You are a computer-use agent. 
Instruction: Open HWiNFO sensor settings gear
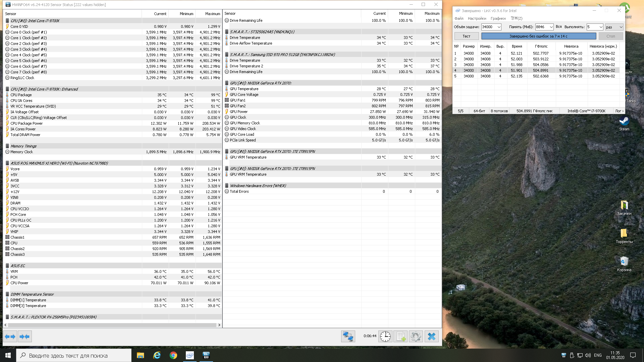click(x=416, y=336)
